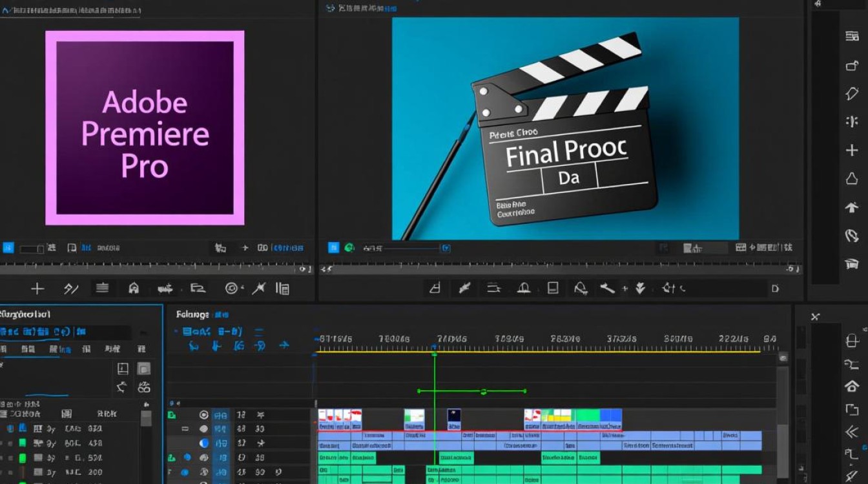Click the first blue tool icon below Falange tab
The width and height of the screenshot is (868, 484).
tap(193, 347)
